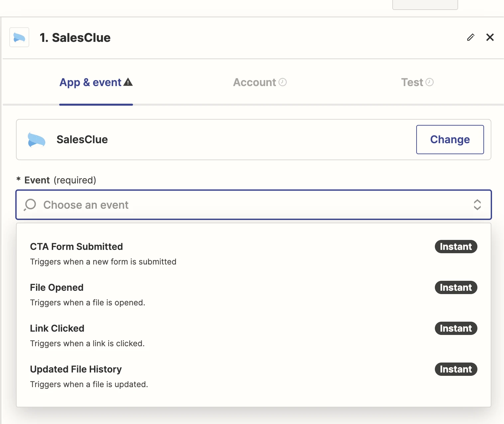504x424 pixels.
Task: Click Instant badge for Updated File History
Action: tap(456, 369)
